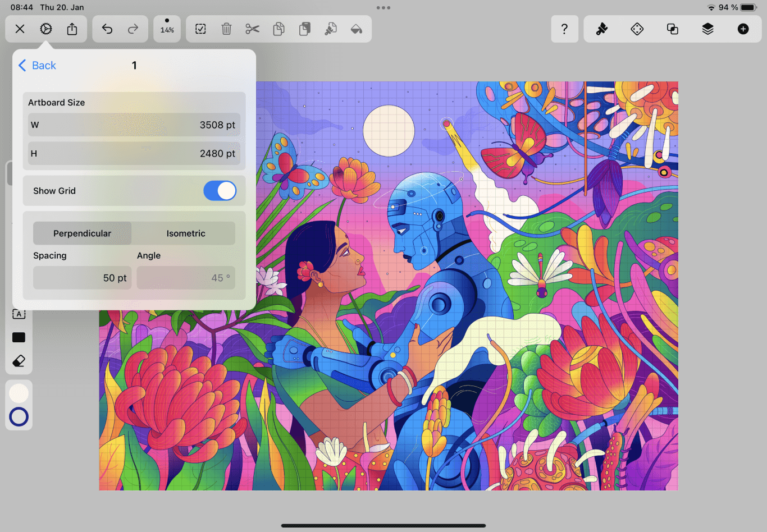Open the 14% brush size indicator
Image resolution: width=767 pixels, height=532 pixels.
(167, 29)
